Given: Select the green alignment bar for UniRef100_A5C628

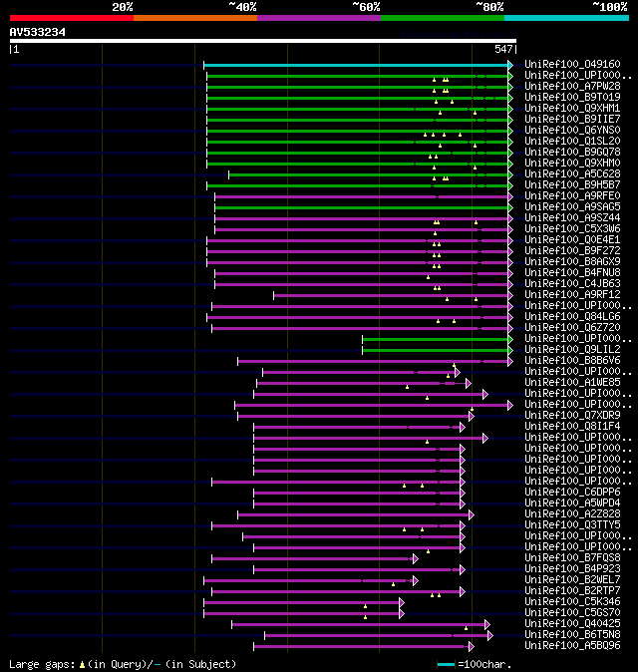Looking at the screenshot, I should [369, 174].
